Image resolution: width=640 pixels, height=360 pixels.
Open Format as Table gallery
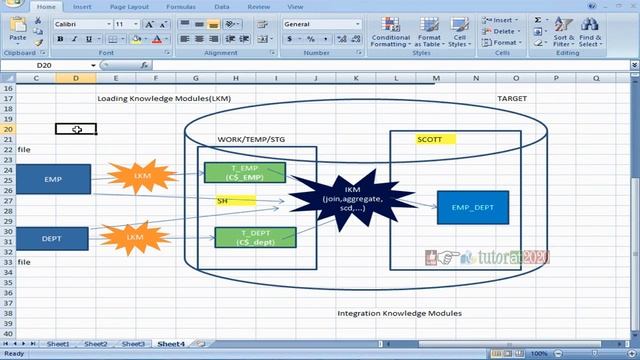click(429, 32)
